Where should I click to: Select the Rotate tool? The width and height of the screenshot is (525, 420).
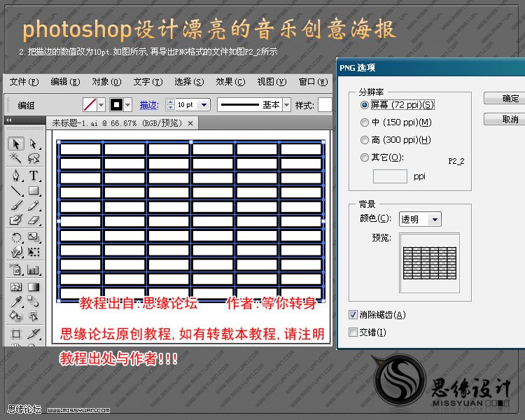[x=15, y=237]
